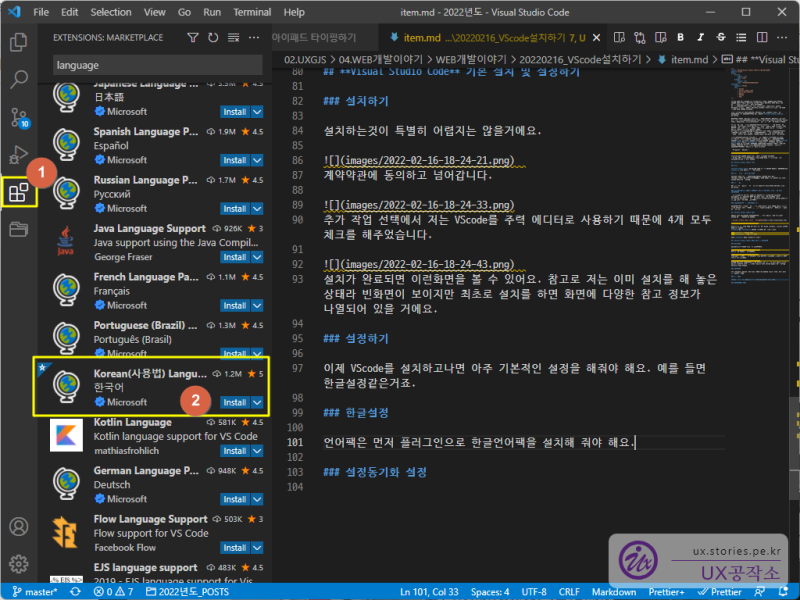This screenshot has height=600, width=800.
Task: Select 20220216_VScode설치하기 breadcrumb segment
Action: [580, 60]
